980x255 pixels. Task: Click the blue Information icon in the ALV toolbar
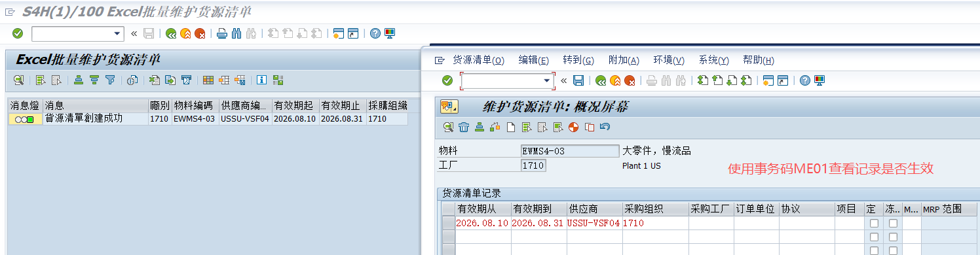(x=262, y=80)
